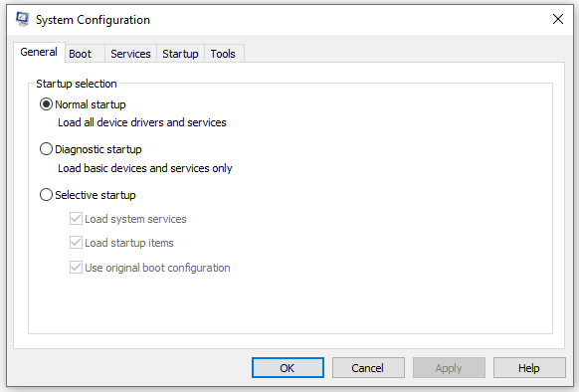579x392 pixels.
Task: Select the Selective startup radio button
Action: point(46,195)
